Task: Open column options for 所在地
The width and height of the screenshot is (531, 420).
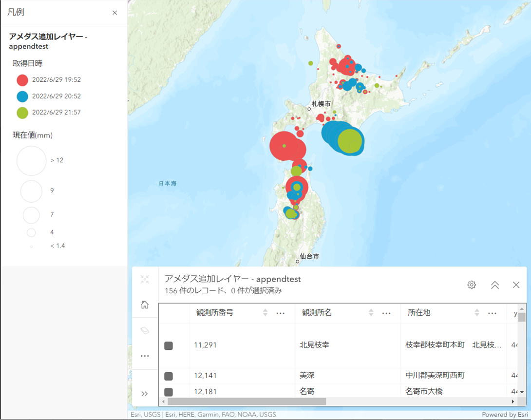Action: [x=492, y=313]
